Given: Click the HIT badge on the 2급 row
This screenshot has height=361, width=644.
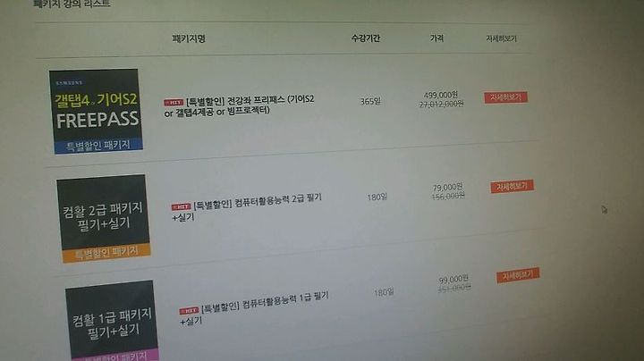Looking at the screenshot, I should [x=181, y=206].
